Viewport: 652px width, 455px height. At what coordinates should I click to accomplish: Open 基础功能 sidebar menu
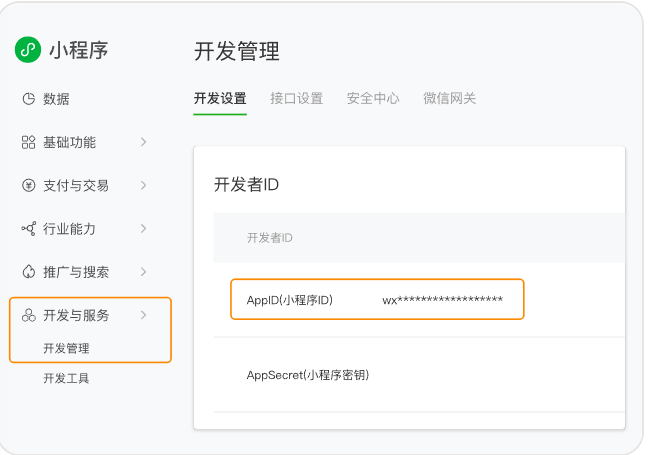click(x=69, y=142)
